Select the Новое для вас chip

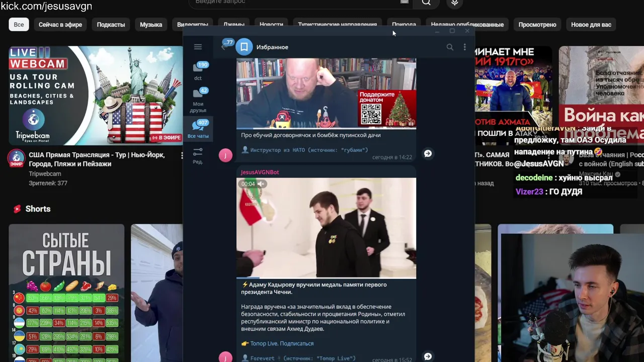tap(591, 25)
